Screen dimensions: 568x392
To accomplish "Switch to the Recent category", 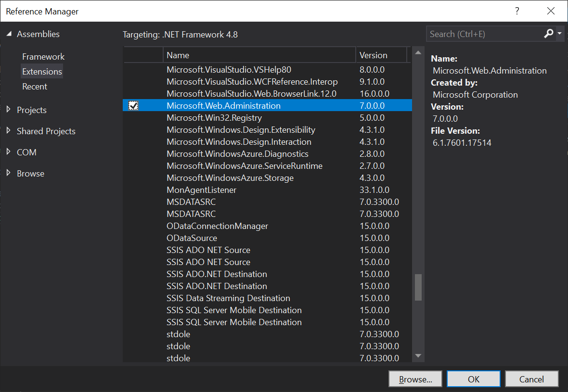I will pos(35,87).
